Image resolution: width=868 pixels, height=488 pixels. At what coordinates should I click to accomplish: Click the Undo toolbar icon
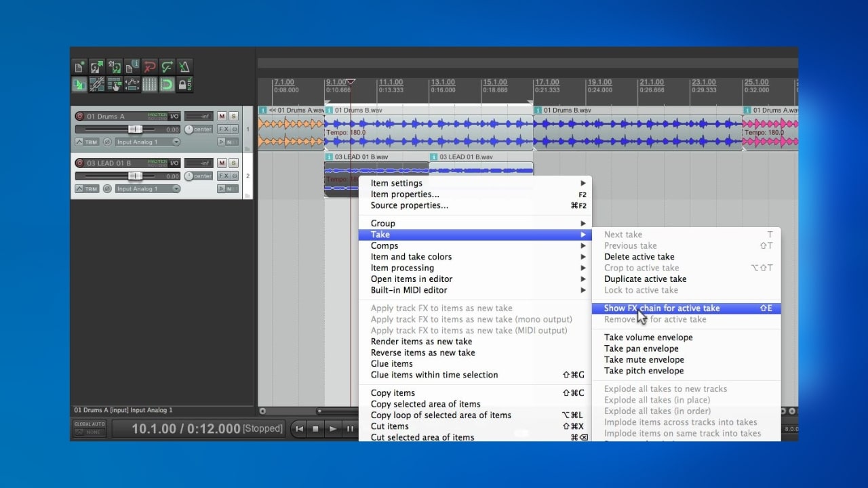point(150,66)
